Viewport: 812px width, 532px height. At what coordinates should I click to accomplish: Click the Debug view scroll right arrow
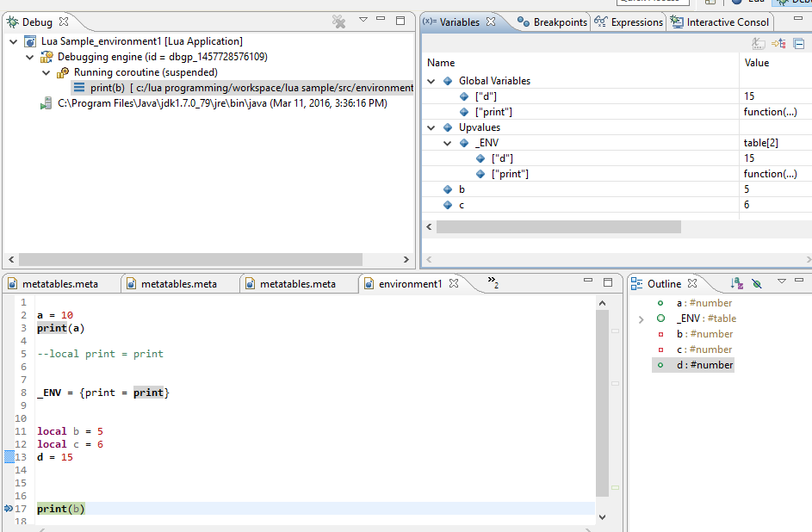[406, 259]
